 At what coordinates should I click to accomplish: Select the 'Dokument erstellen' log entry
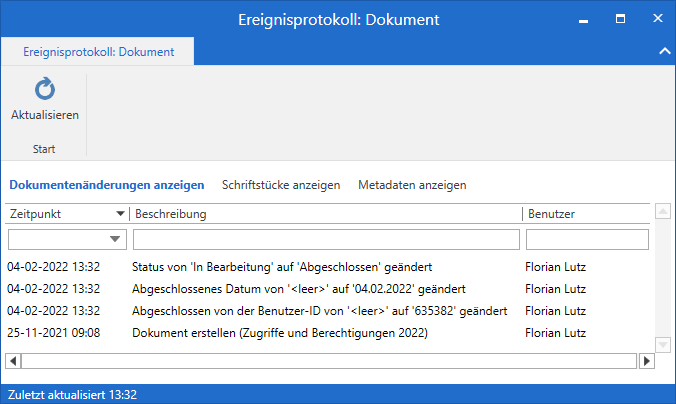(280, 332)
